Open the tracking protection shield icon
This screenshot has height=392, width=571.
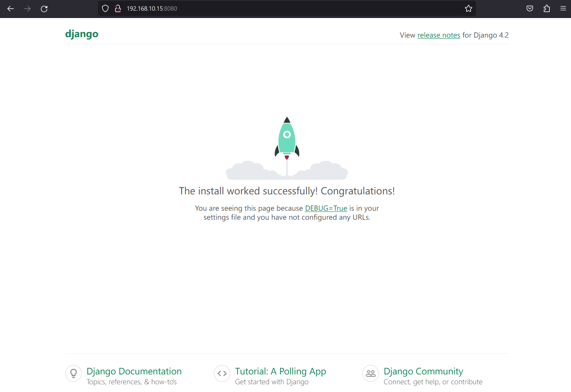click(105, 9)
